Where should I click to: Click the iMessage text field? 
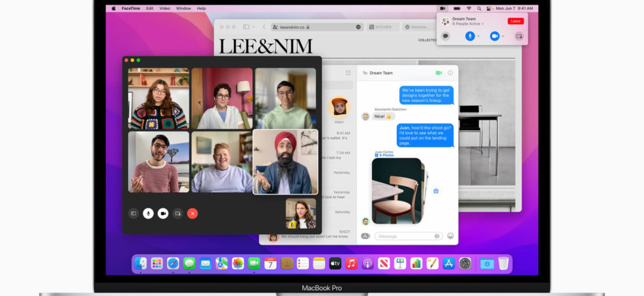[x=408, y=236]
